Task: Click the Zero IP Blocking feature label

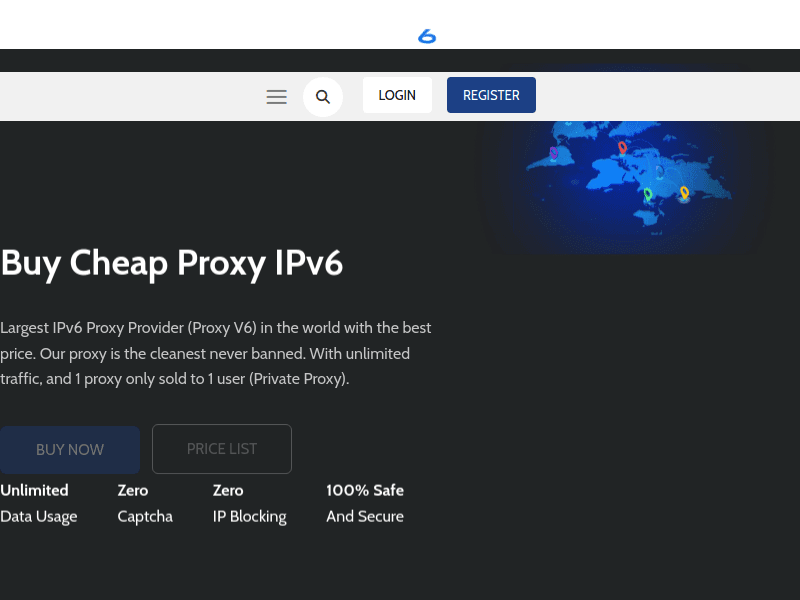Action: [x=249, y=503]
